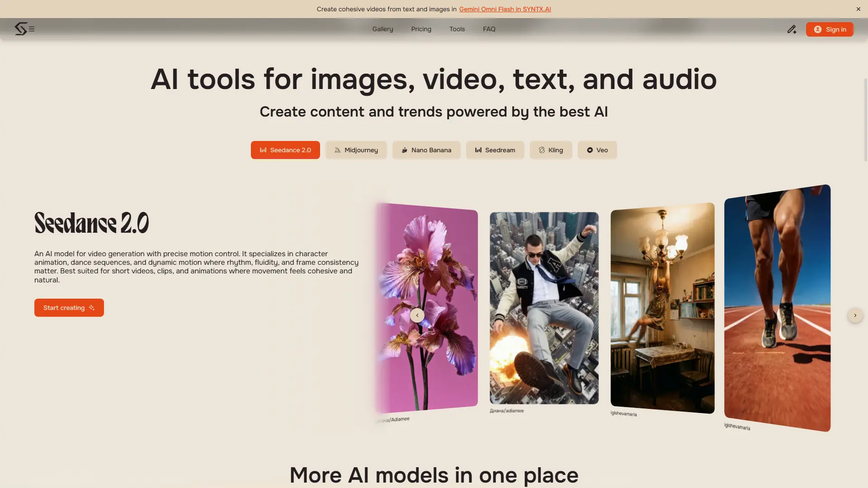Click the Start creating button
This screenshot has width=868, height=488.
(69, 308)
